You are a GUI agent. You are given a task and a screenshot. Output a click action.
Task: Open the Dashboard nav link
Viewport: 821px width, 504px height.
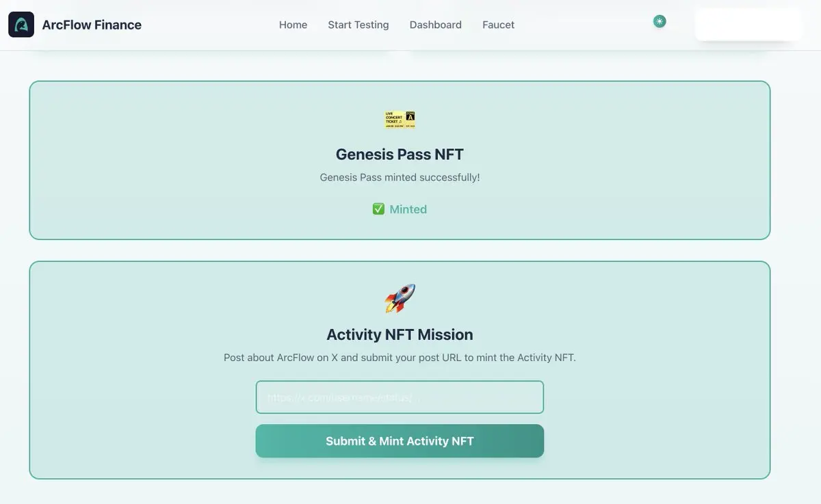[x=436, y=25]
